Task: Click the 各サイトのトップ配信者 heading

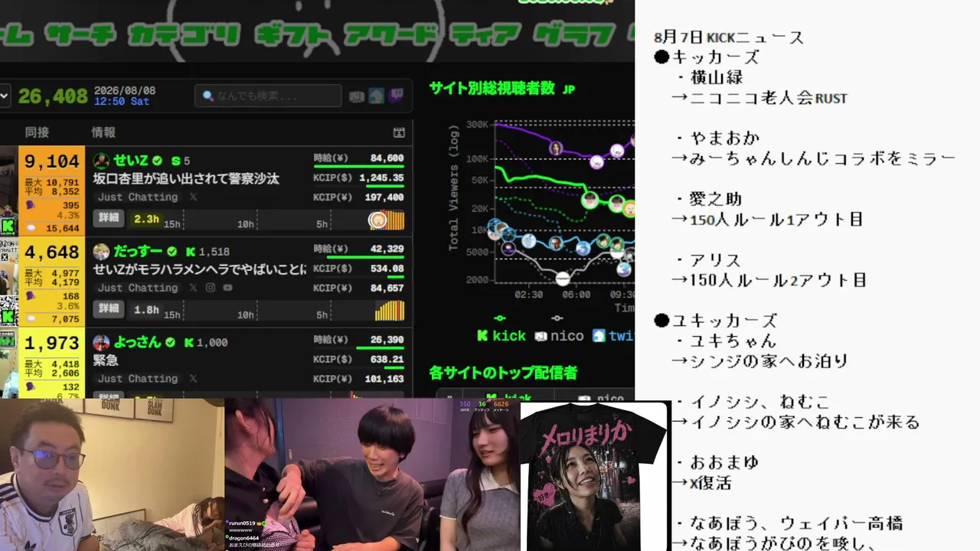Action: coord(503,373)
